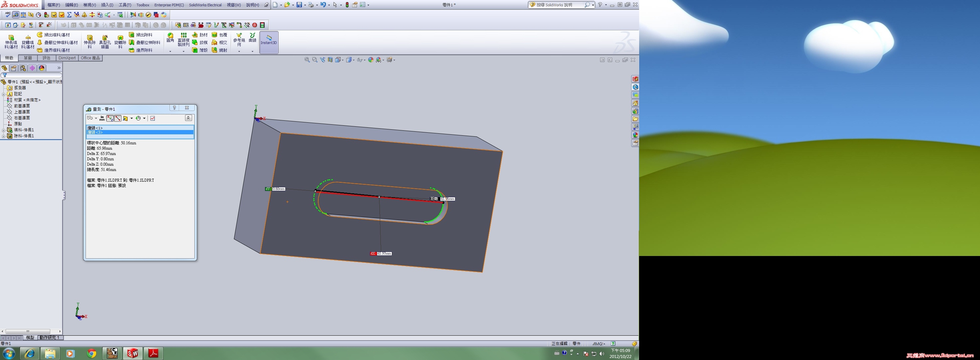Select the Hole Wizard (異型孔精靈) tool
Viewport: 980px width, 360px height.
tap(105, 38)
